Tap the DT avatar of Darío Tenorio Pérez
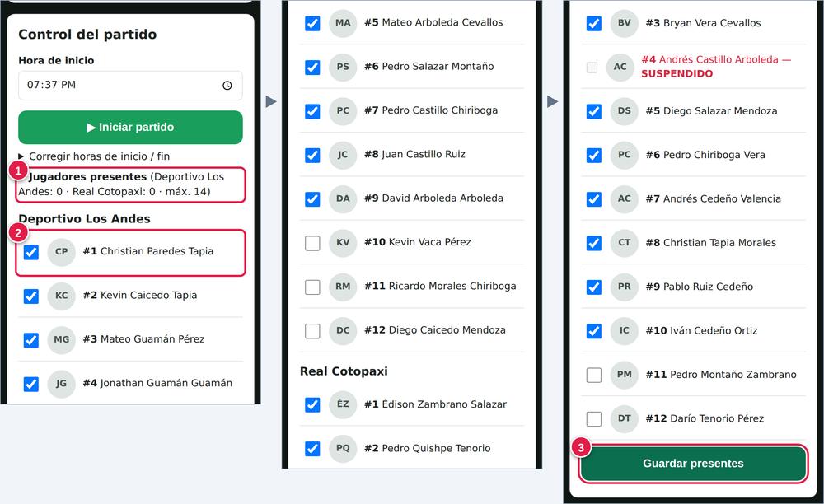This screenshot has height=504, width=824. tap(625, 419)
